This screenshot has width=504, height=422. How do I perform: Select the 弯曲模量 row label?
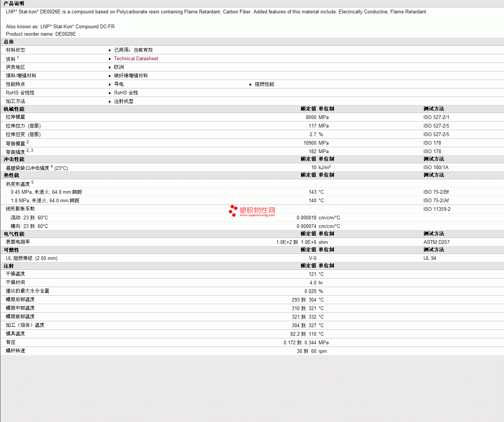[15, 143]
